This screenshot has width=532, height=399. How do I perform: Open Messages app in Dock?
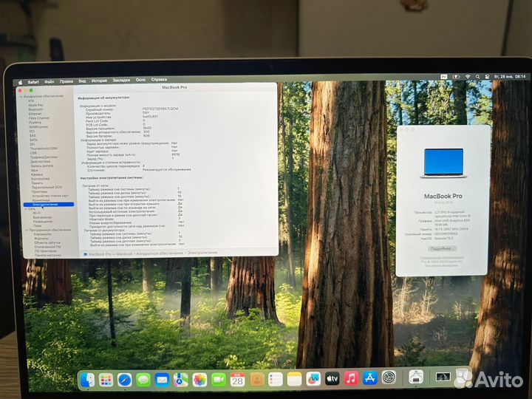click(143, 380)
